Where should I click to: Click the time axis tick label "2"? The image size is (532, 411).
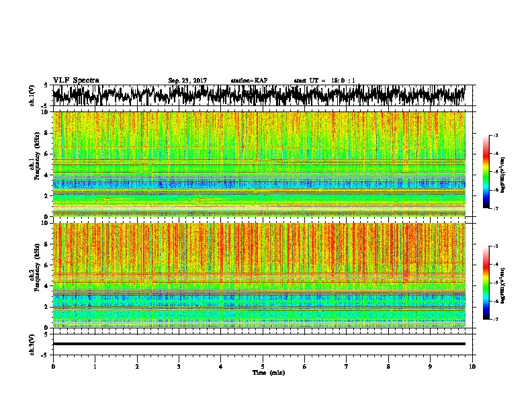pyautogui.click(x=137, y=367)
